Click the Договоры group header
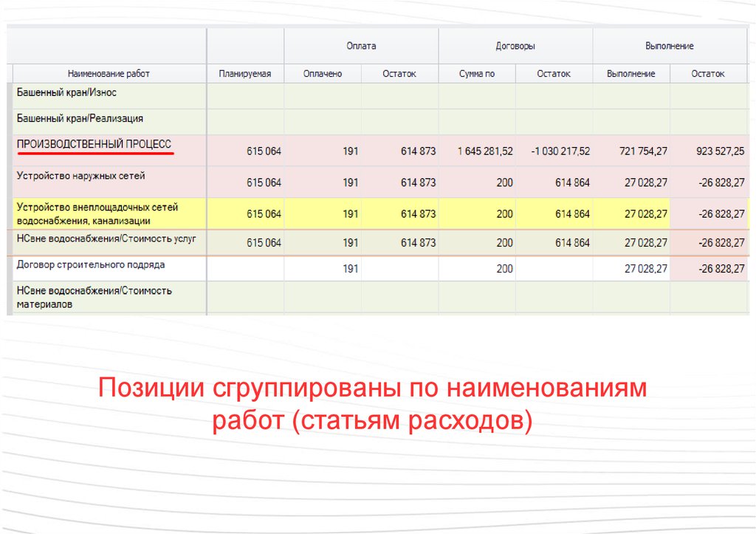Viewport: 756px width, 534px height. (x=515, y=46)
